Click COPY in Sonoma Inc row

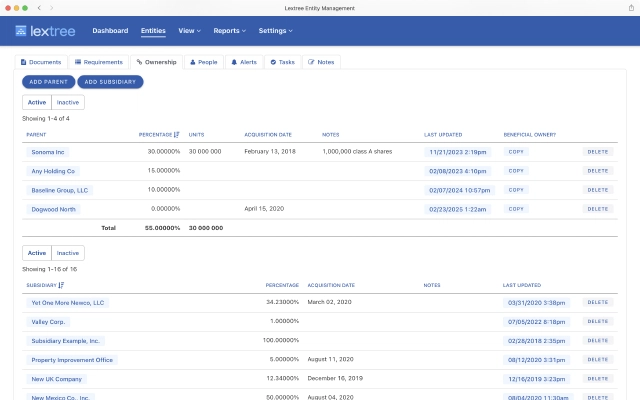click(x=516, y=152)
